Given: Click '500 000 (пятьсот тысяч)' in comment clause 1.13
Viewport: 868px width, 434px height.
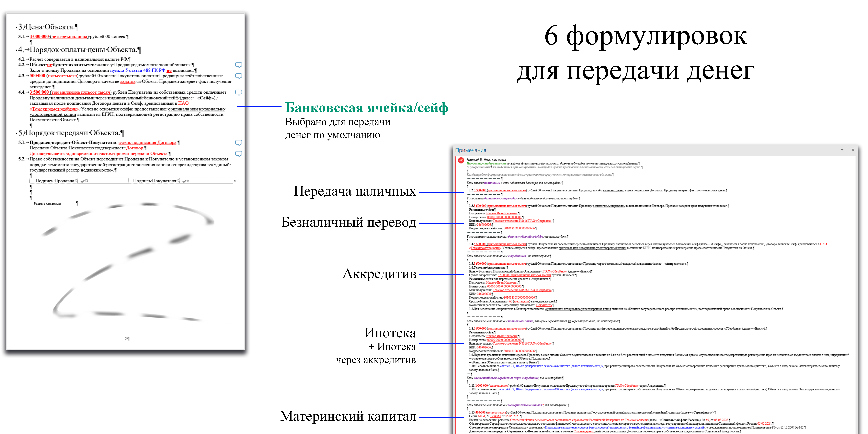Looking at the screenshot, I should tap(491, 412).
